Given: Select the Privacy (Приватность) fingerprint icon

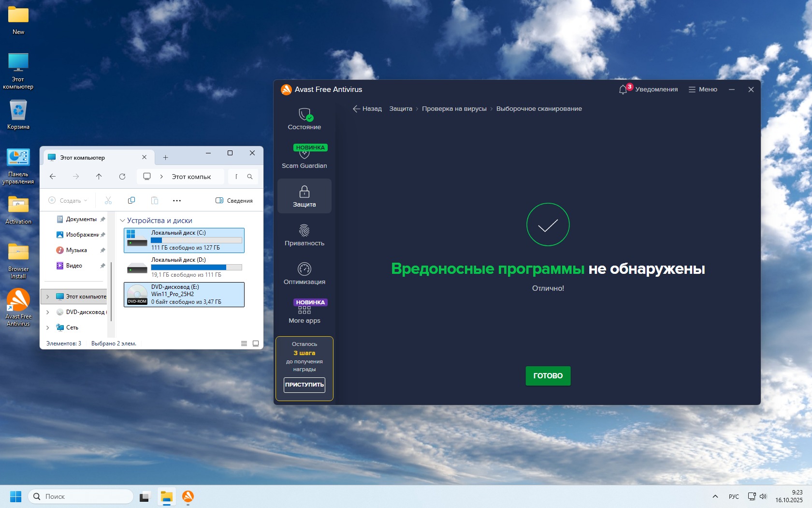Looking at the screenshot, I should [x=304, y=231].
